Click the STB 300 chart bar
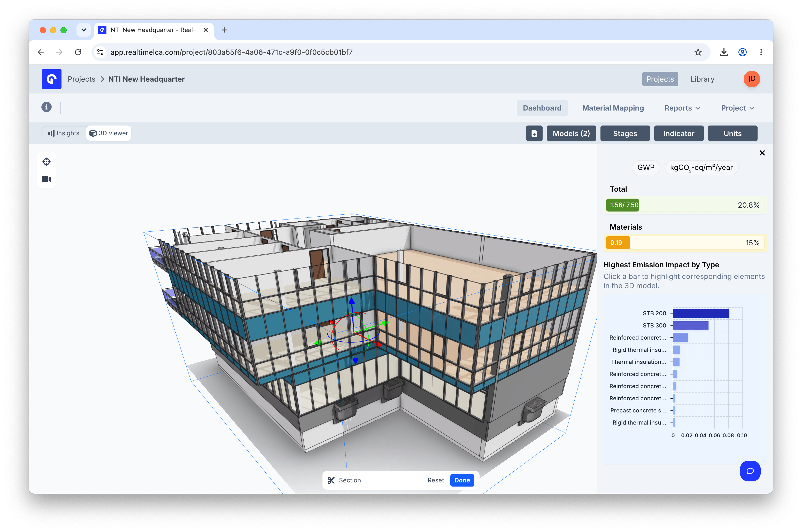Screen dimensions: 802x532 pos(691,325)
